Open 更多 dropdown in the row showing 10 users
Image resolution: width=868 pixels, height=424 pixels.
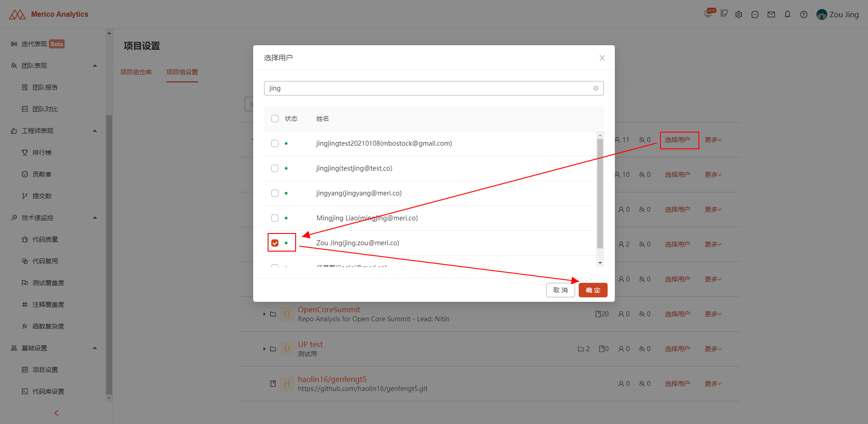(713, 175)
